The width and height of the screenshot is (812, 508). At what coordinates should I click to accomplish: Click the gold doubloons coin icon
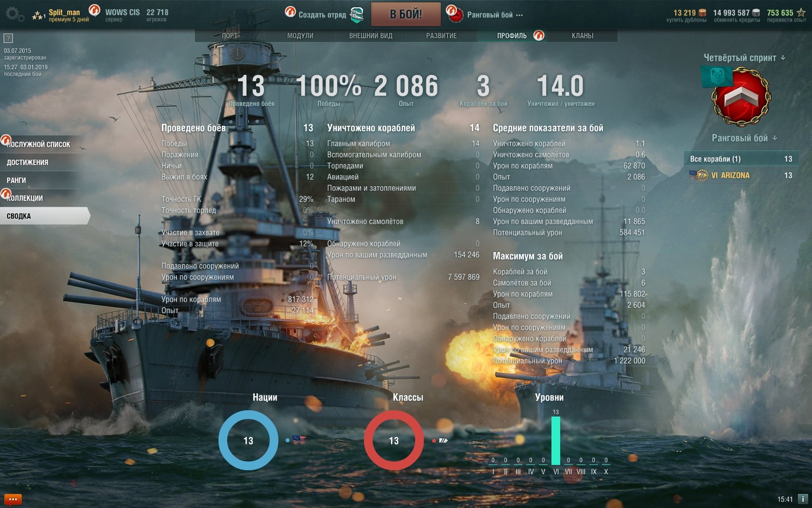702,13
